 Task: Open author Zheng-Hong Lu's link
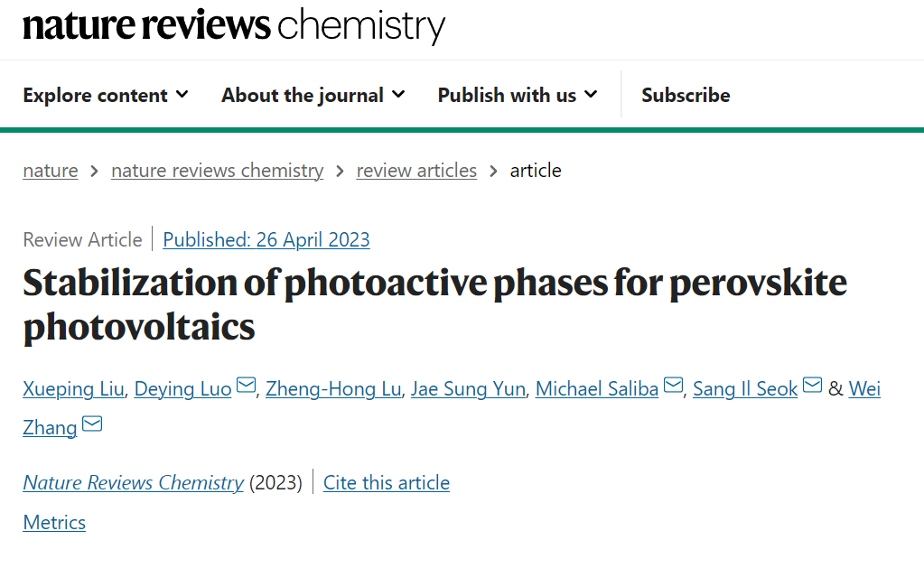[x=333, y=389]
